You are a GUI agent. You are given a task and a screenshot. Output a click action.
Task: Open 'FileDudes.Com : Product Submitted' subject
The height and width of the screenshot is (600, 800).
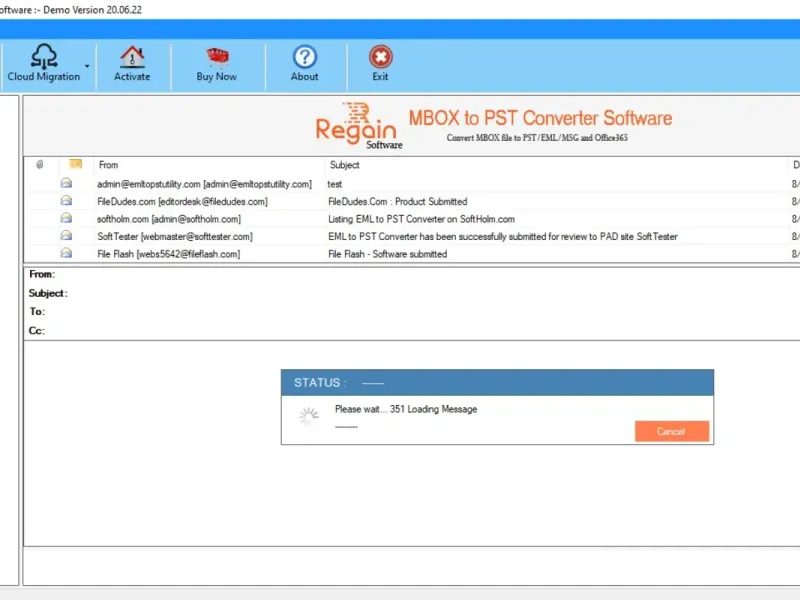tap(397, 202)
